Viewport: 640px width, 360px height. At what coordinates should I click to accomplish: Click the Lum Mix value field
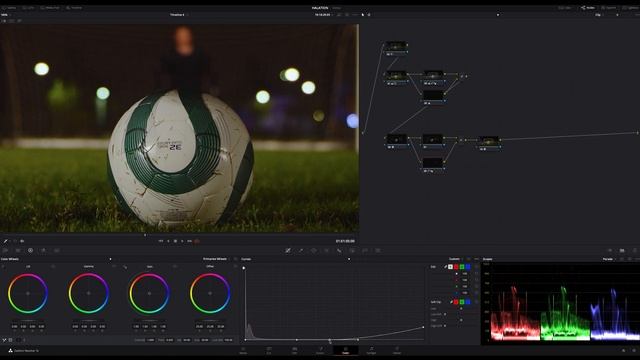coord(228,340)
